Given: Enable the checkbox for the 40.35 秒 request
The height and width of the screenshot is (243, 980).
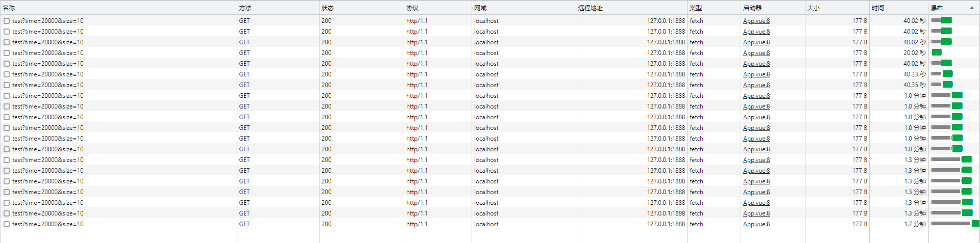Looking at the screenshot, I should tap(7, 85).
